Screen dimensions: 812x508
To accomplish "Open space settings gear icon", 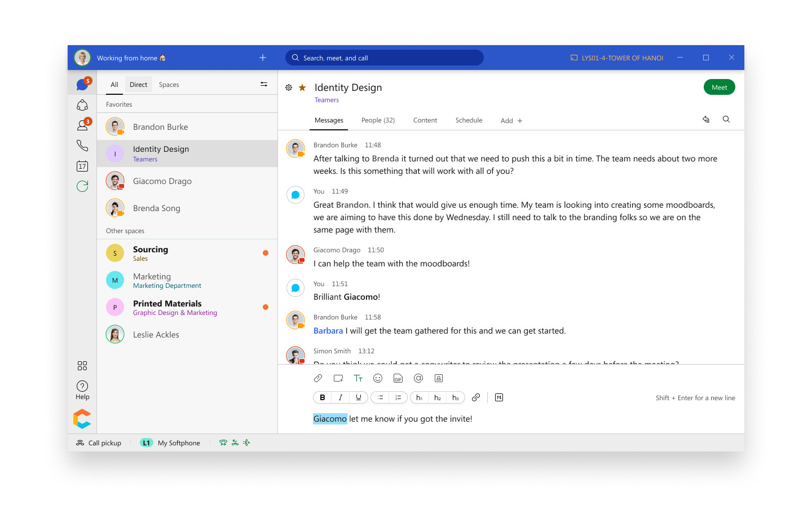I will 289,87.
